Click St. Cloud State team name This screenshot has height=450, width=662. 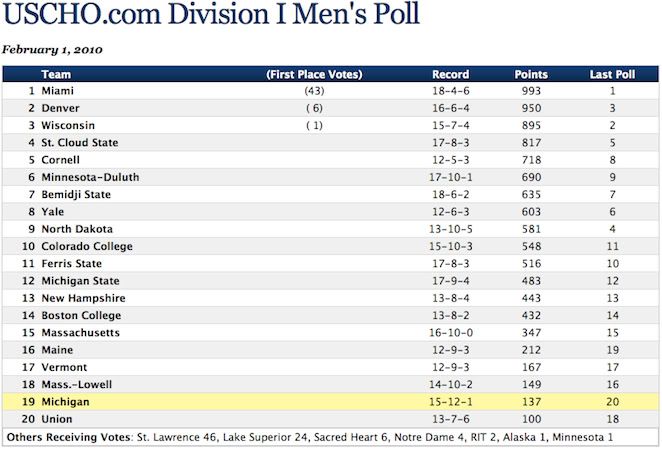79,143
